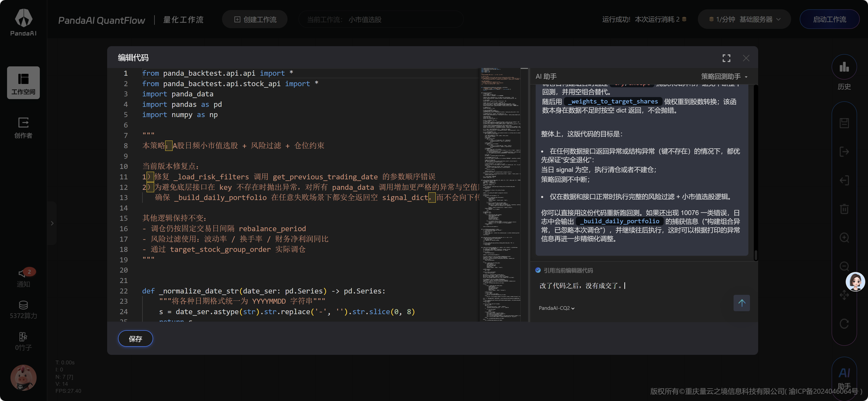The height and width of the screenshot is (401, 868).
Task: Click the coin icon beside 本次运行消耗 2
Action: 684,20
